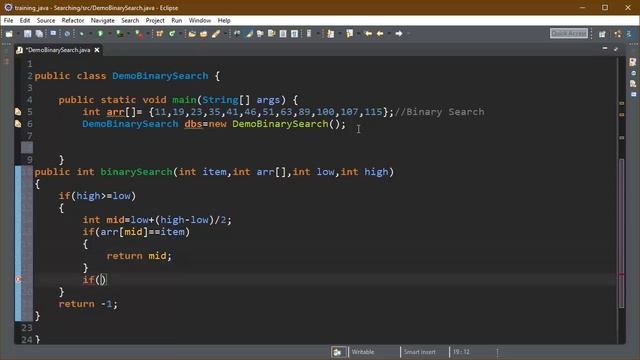
Task: Click the Quick Access search field
Action: click(569, 33)
